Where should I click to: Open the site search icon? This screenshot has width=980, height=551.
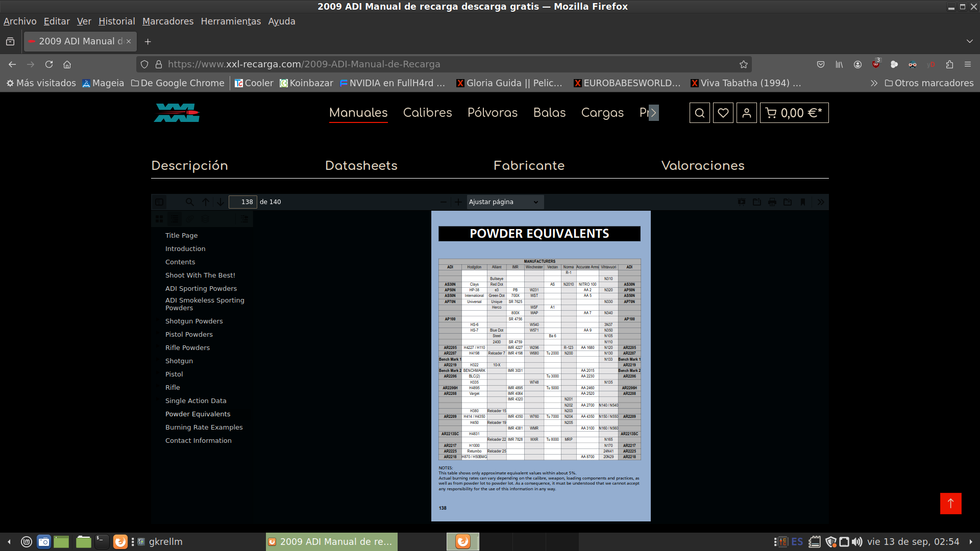(x=700, y=113)
